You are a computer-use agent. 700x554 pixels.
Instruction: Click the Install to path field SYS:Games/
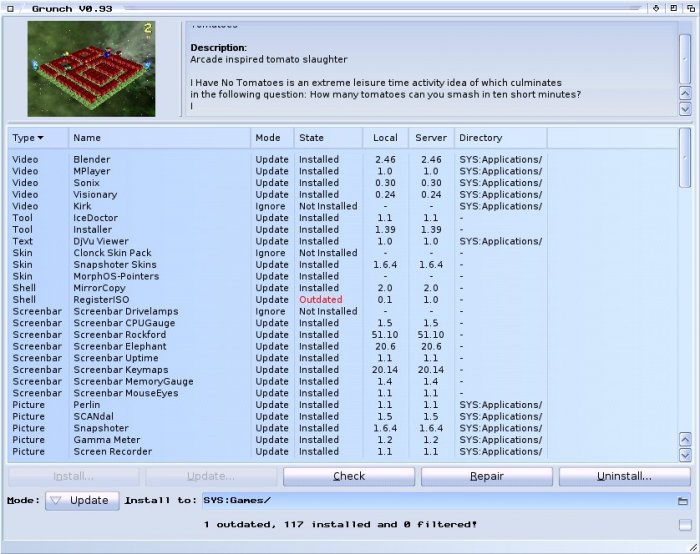click(x=438, y=500)
